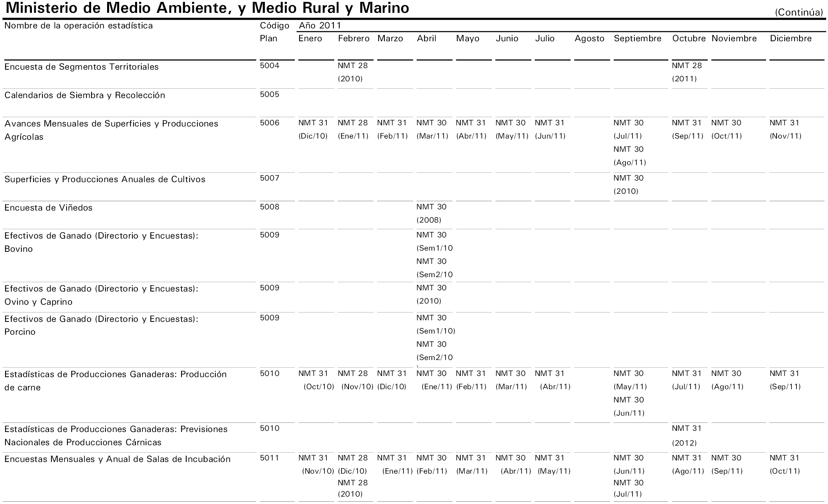The image size is (828, 504).
Task: Click '(Jun/11)' in the Producción de carne row
Action: (x=629, y=413)
